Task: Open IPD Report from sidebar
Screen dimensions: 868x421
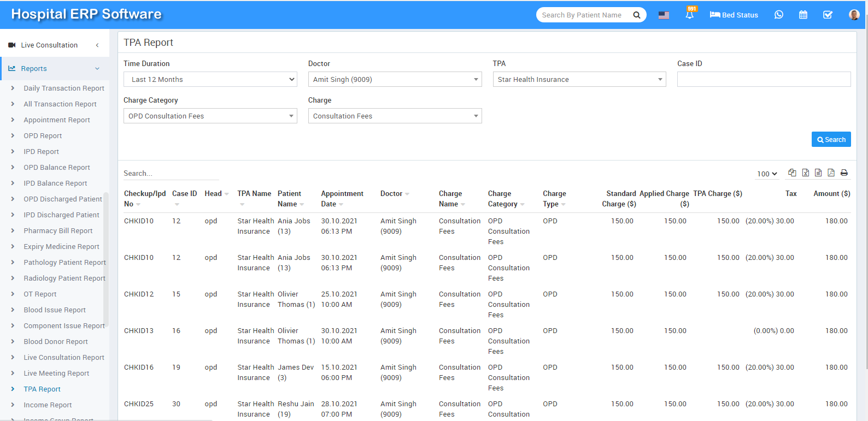Action: tap(41, 151)
